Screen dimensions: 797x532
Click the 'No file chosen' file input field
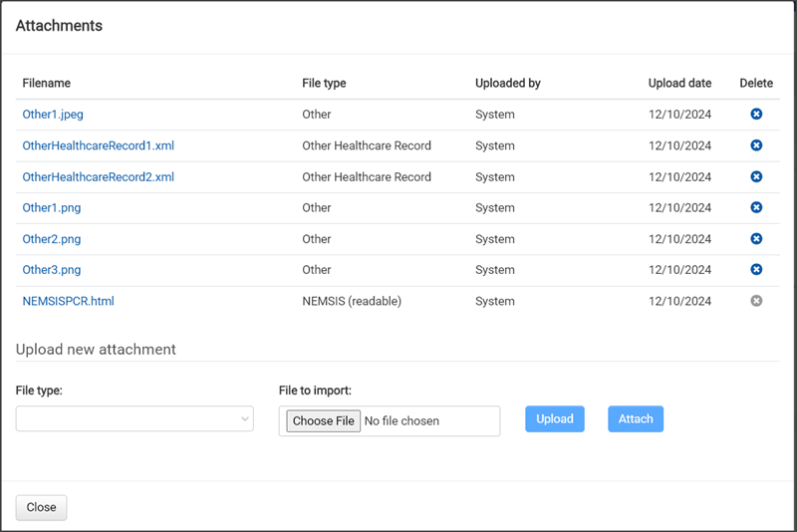(x=428, y=420)
